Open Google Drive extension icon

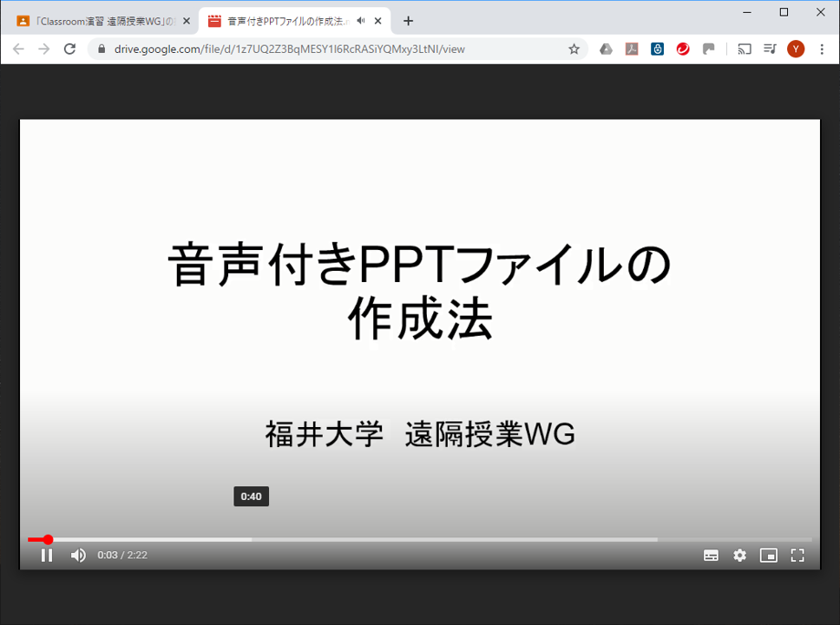606,49
